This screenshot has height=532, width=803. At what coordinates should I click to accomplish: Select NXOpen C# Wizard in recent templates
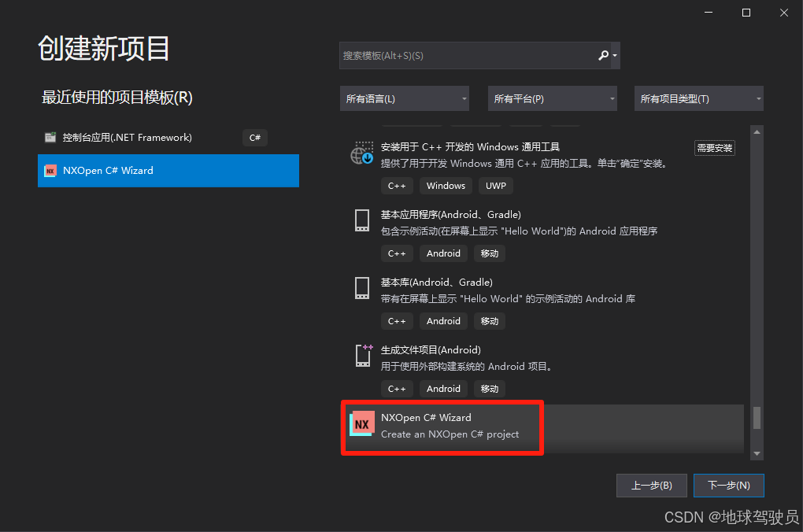(x=168, y=171)
